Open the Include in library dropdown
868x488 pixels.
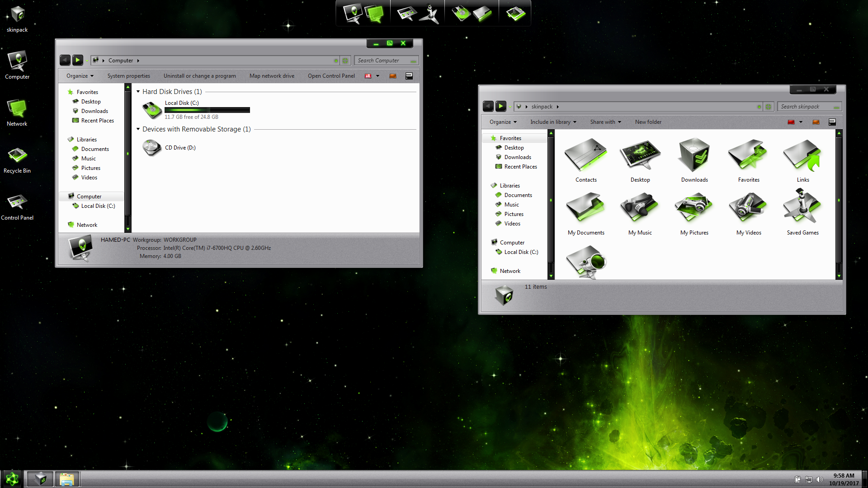click(553, 122)
